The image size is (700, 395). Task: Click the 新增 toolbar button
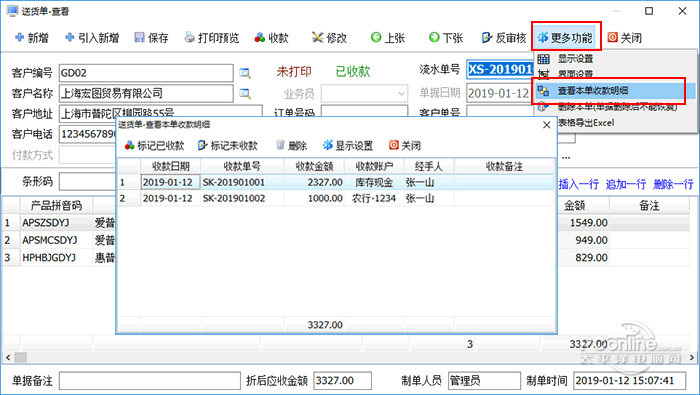[x=32, y=38]
